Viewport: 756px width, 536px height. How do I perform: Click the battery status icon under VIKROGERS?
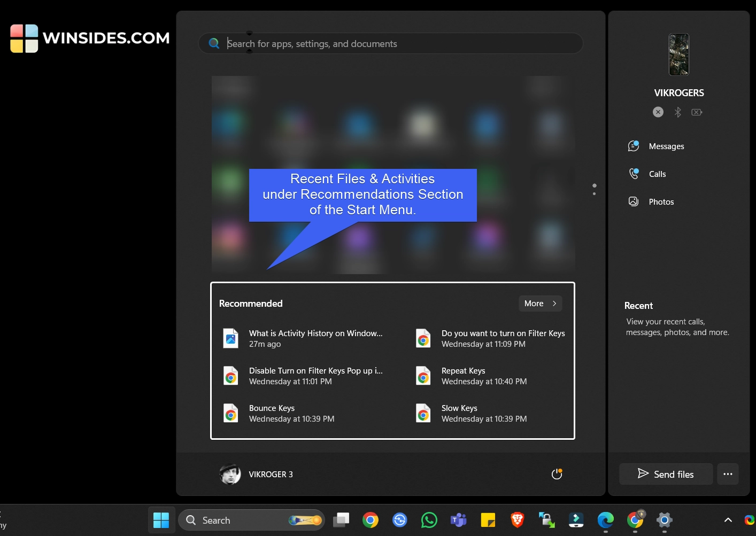tap(697, 112)
